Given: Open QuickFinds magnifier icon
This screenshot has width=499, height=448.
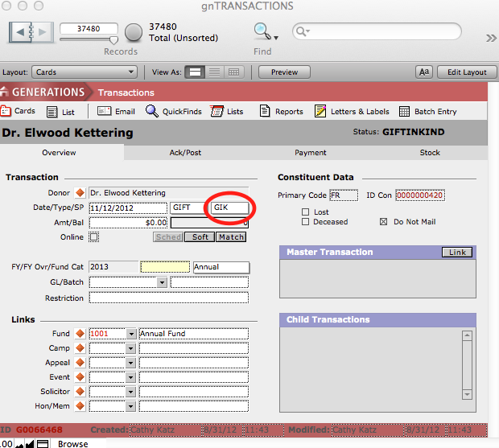Looking at the screenshot, I should coord(152,112).
